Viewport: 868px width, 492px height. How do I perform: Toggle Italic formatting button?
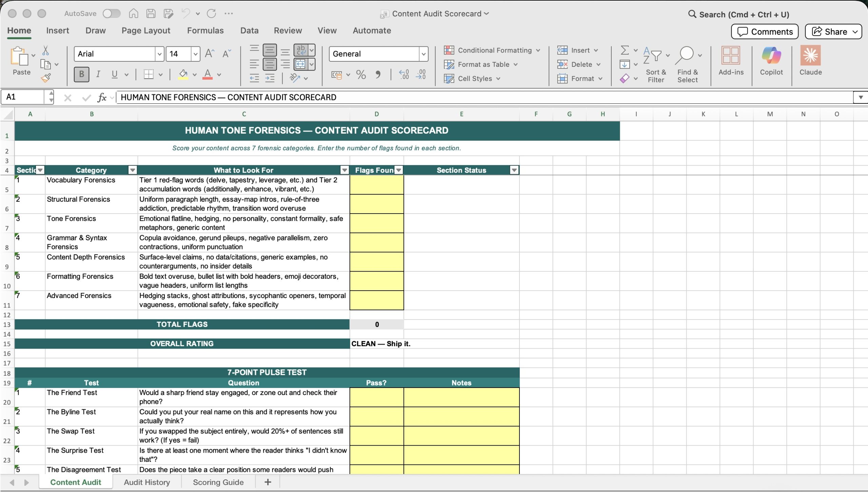coord(98,74)
